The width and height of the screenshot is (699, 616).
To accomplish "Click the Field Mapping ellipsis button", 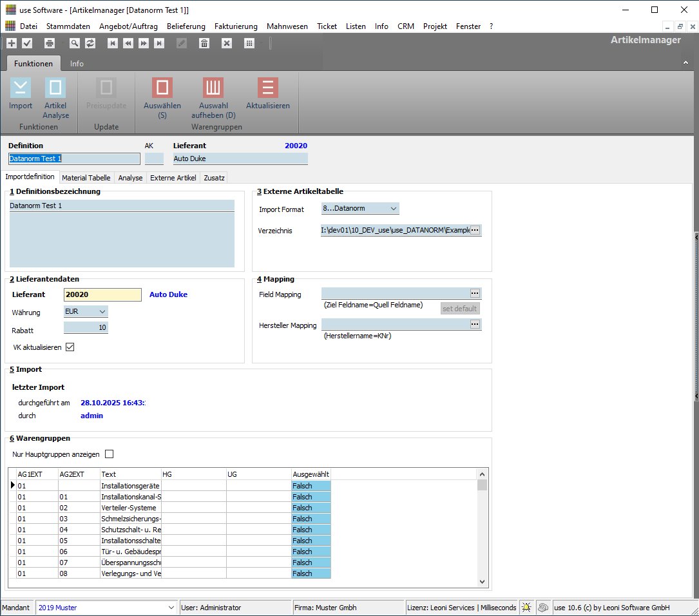I will point(475,293).
